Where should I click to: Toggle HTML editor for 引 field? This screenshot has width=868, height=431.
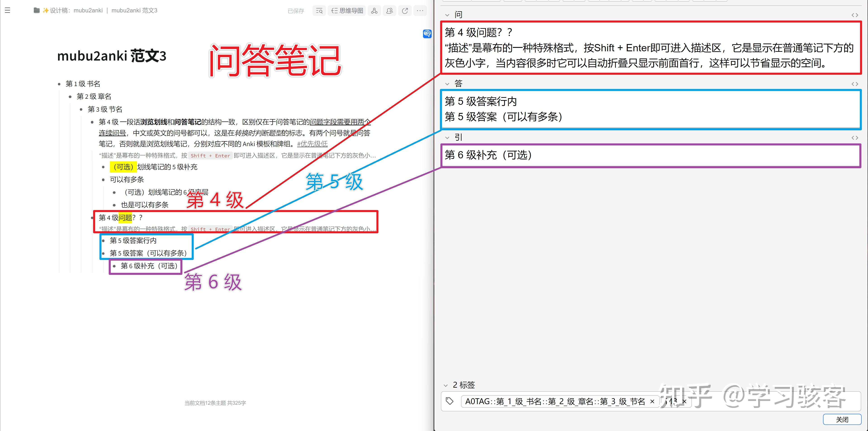854,138
